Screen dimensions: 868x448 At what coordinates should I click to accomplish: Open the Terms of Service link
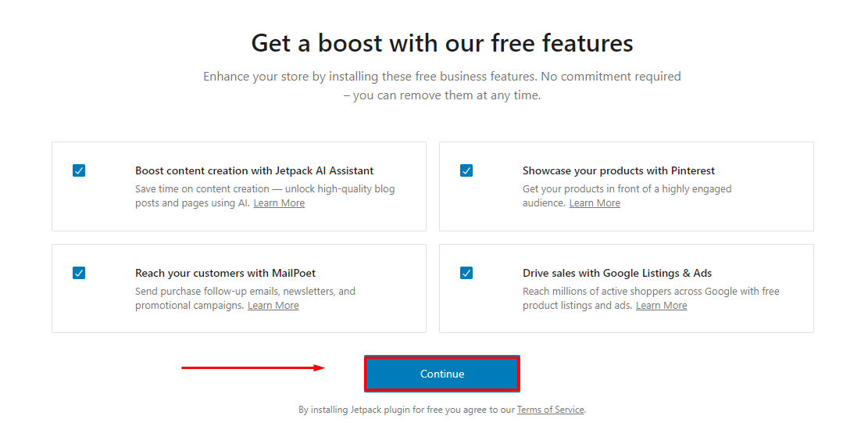(550, 410)
